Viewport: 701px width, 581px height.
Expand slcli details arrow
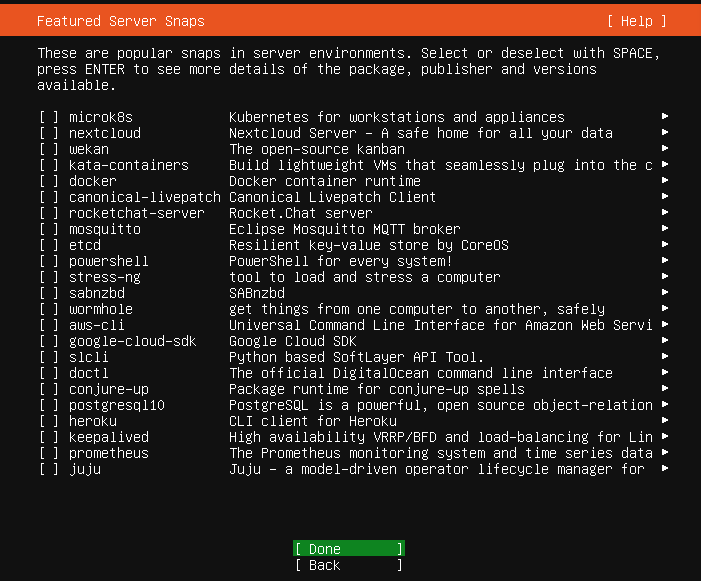(665, 356)
